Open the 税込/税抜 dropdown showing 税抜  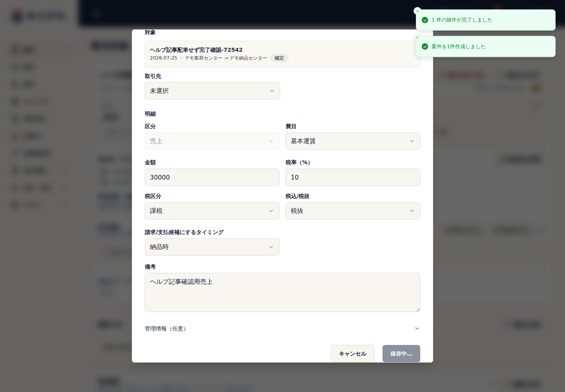click(353, 211)
